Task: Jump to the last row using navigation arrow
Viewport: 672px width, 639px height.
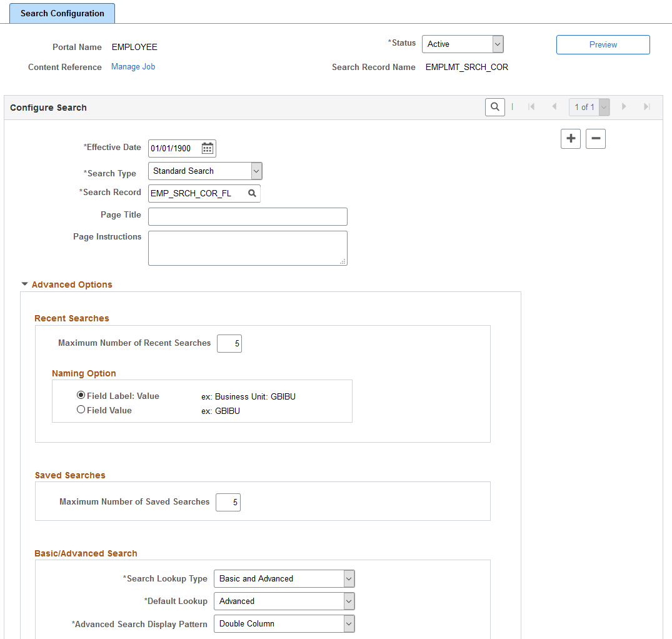Action: pos(647,106)
